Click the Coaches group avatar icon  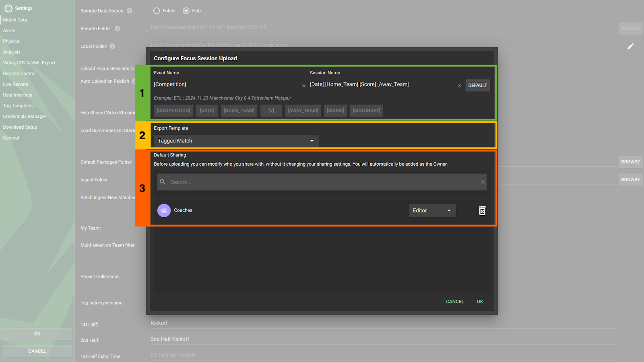[x=164, y=210]
